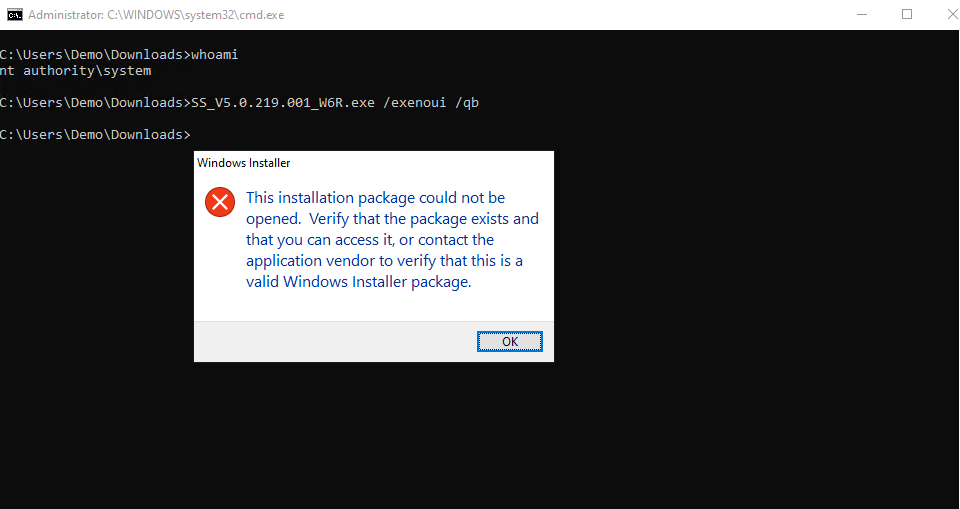This screenshot has width=960, height=509.
Task: Click the 'valid Windows Installer package' text
Action: [x=358, y=282]
